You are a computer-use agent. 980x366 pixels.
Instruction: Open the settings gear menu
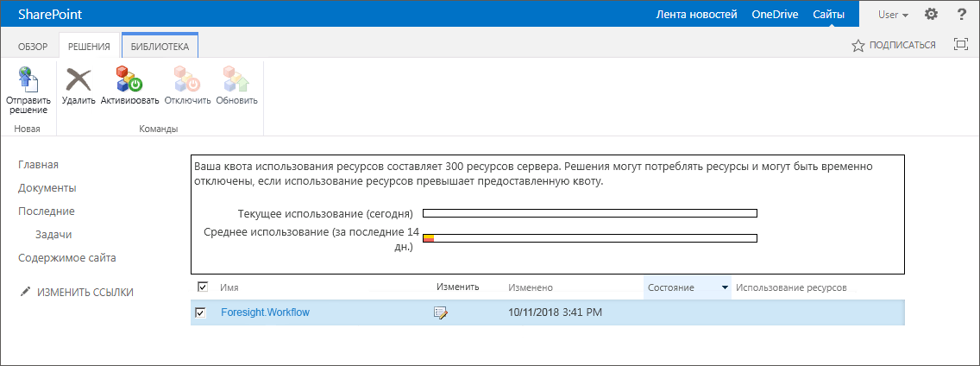point(931,14)
